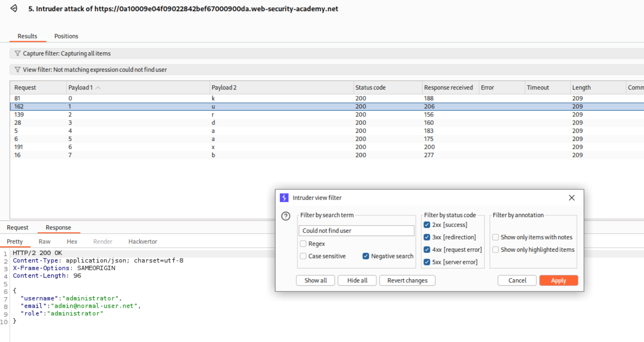Sort results by Length column header
The image size is (644, 342).
pyautogui.click(x=581, y=87)
